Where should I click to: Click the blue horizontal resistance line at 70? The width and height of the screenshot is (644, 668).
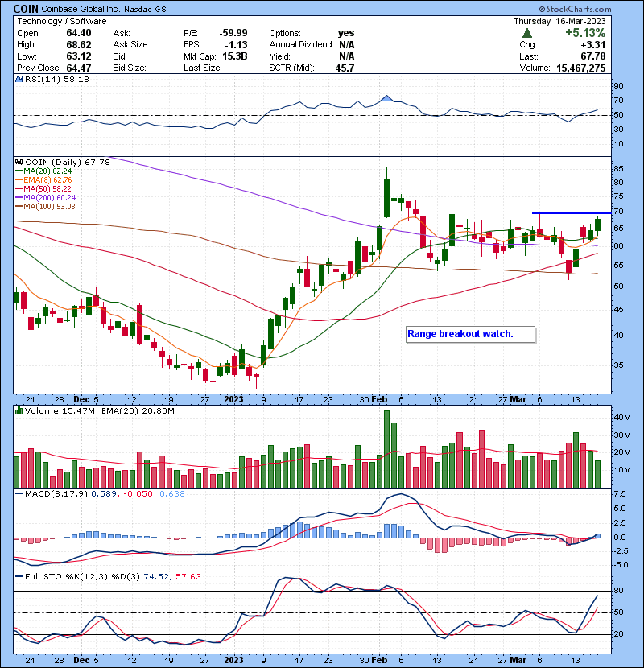click(571, 212)
